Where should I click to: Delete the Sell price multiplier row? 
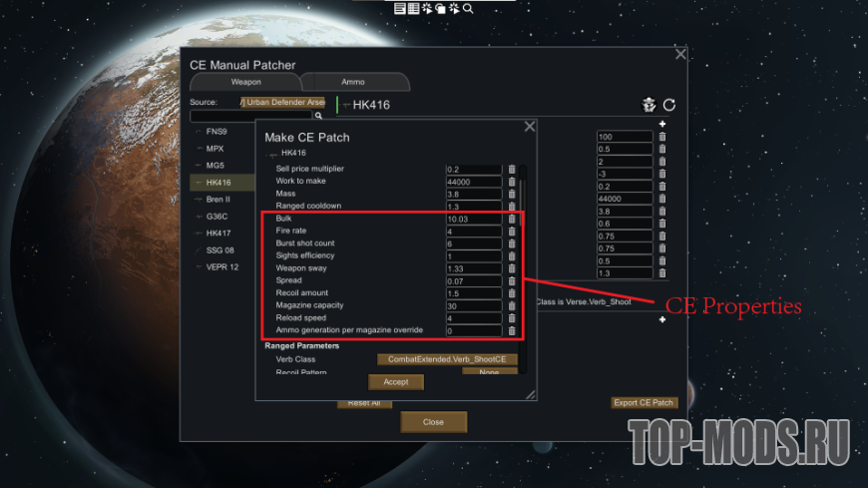pos(512,169)
